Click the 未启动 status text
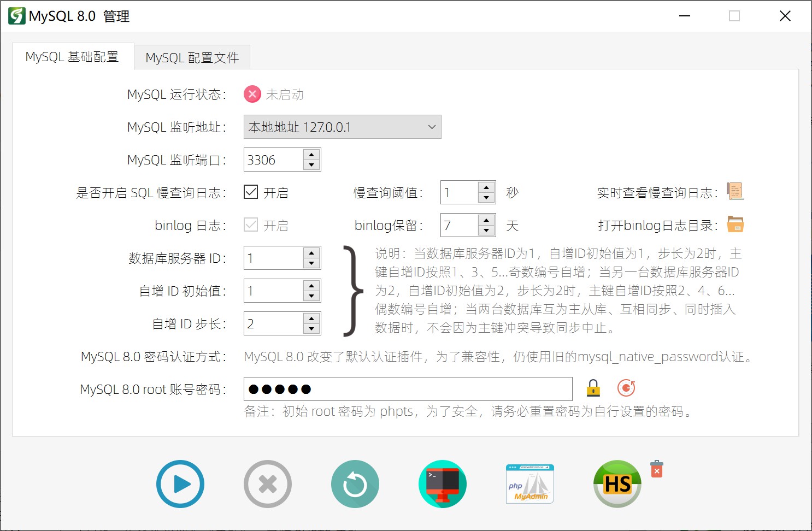The image size is (812, 531). coord(285,95)
